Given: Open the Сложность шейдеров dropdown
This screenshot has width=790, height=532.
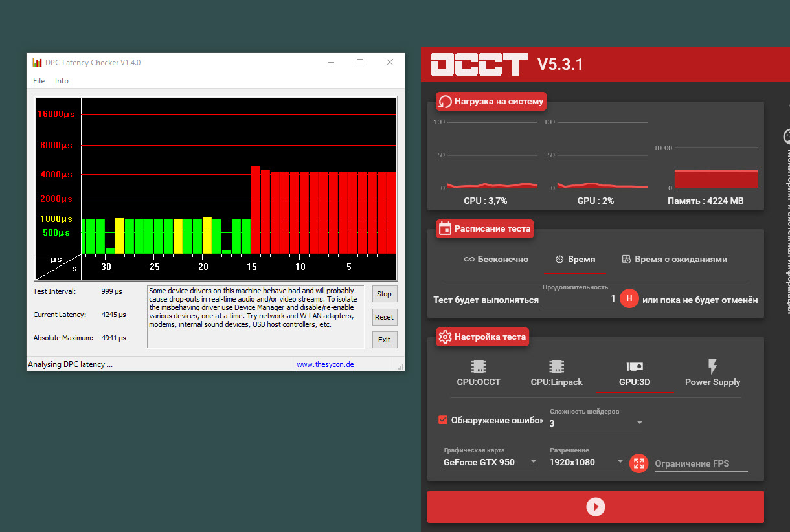Looking at the screenshot, I should pos(596,423).
